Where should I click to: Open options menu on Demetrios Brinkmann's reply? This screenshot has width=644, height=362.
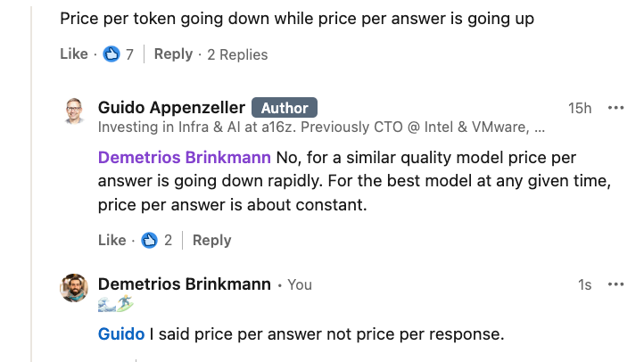(615, 284)
